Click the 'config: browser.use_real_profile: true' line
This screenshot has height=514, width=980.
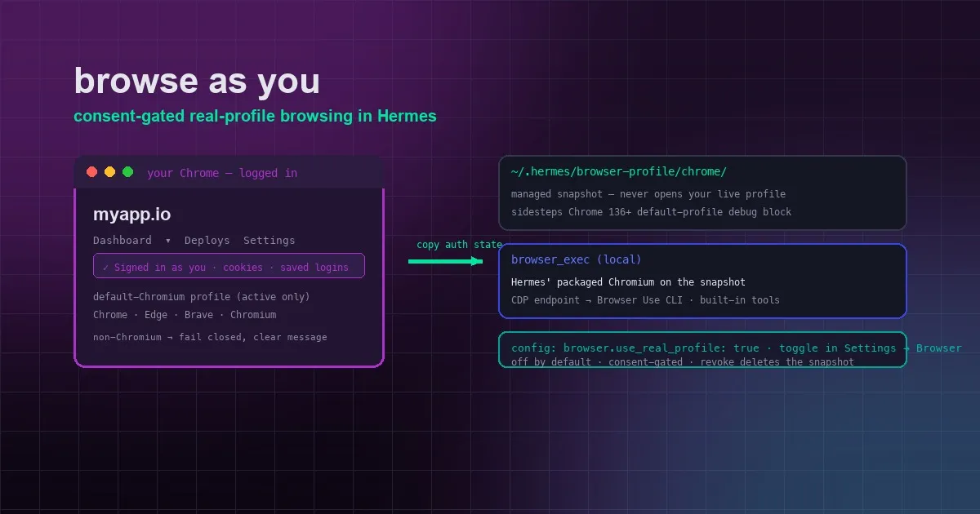point(737,348)
